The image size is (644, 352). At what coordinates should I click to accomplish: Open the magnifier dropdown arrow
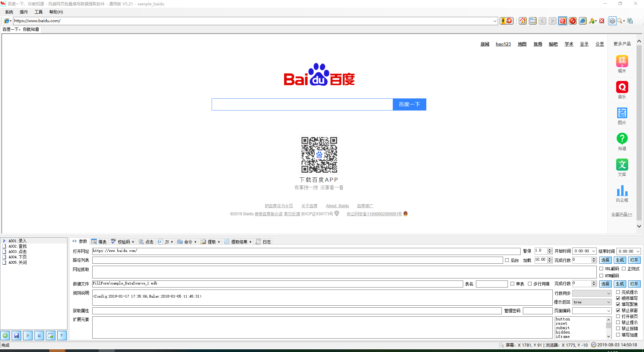click(624, 21)
